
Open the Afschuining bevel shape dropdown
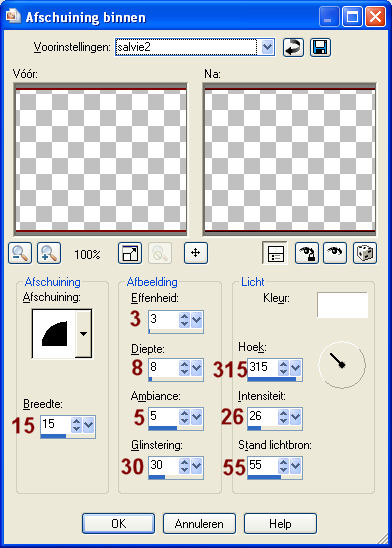click(x=83, y=334)
